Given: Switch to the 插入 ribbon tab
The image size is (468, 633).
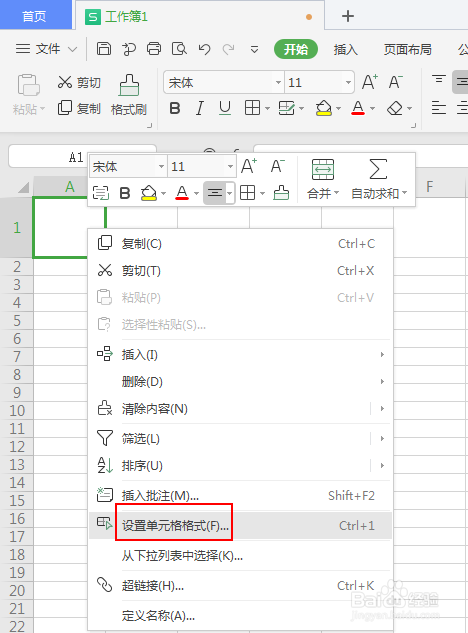Looking at the screenshot, I should point(345,49).
